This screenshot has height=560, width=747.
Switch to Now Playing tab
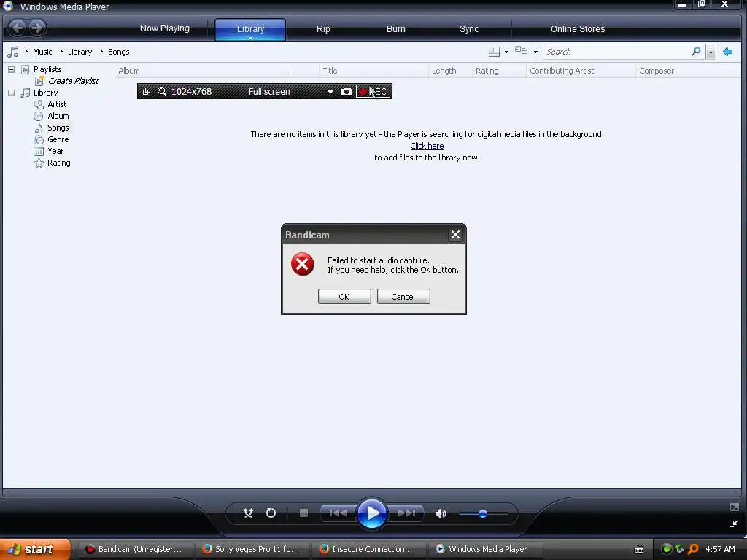tap(165, 28)
